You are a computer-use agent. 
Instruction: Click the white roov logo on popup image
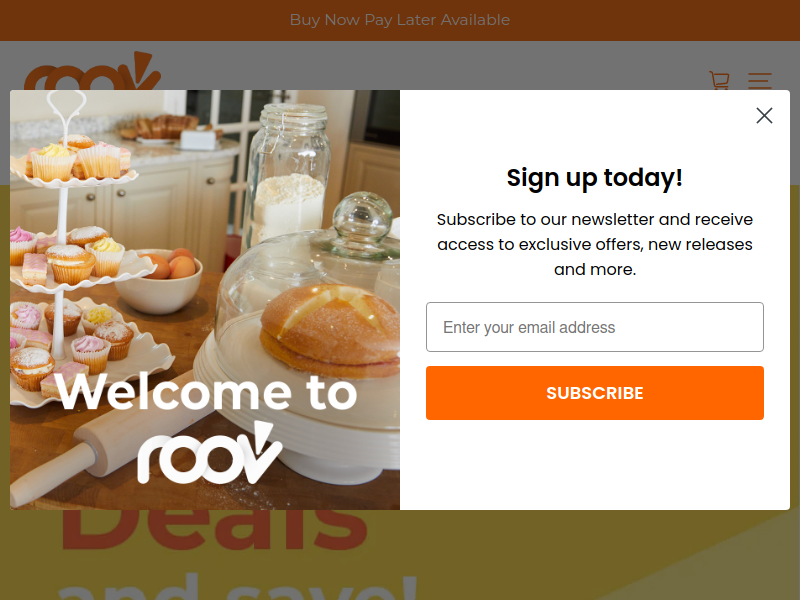[x=210, y=453]
